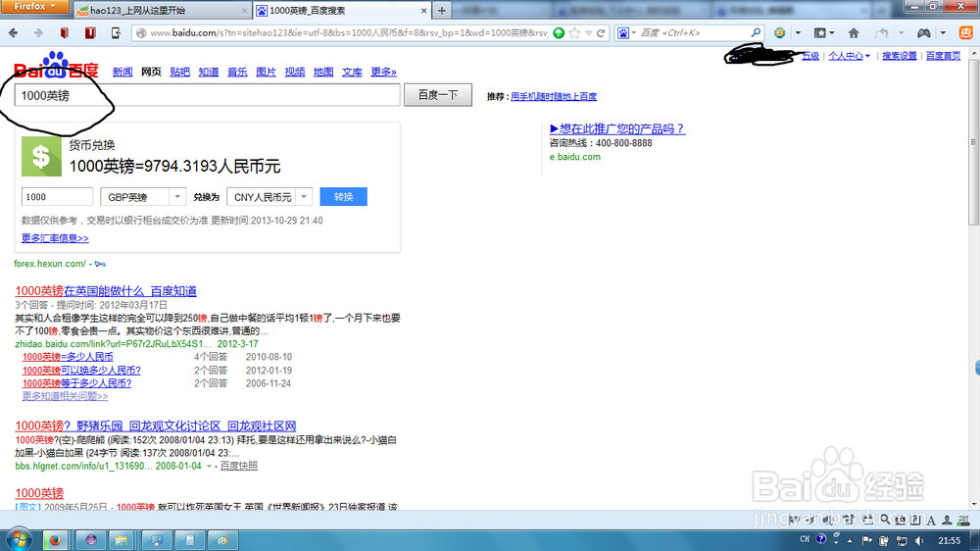Open the 知道 category
Image resolution: width=980 pixels, height=551 pixels.
[209, 72]
